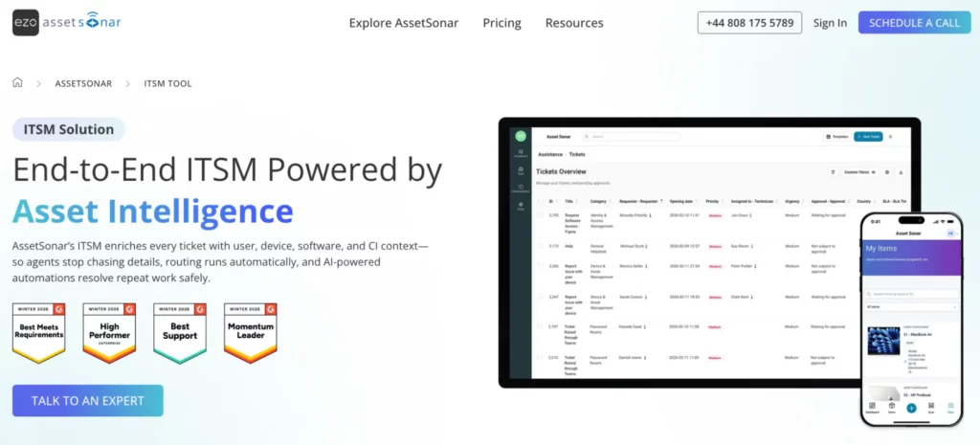Click the ezo logo square
Viewport: 980px width, 445px height.
(x=26, y=23)
